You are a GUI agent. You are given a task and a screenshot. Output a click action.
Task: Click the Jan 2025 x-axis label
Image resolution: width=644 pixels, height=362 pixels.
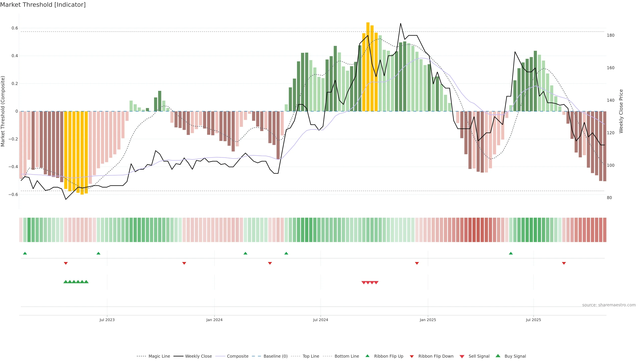click(x=428, y=320)
